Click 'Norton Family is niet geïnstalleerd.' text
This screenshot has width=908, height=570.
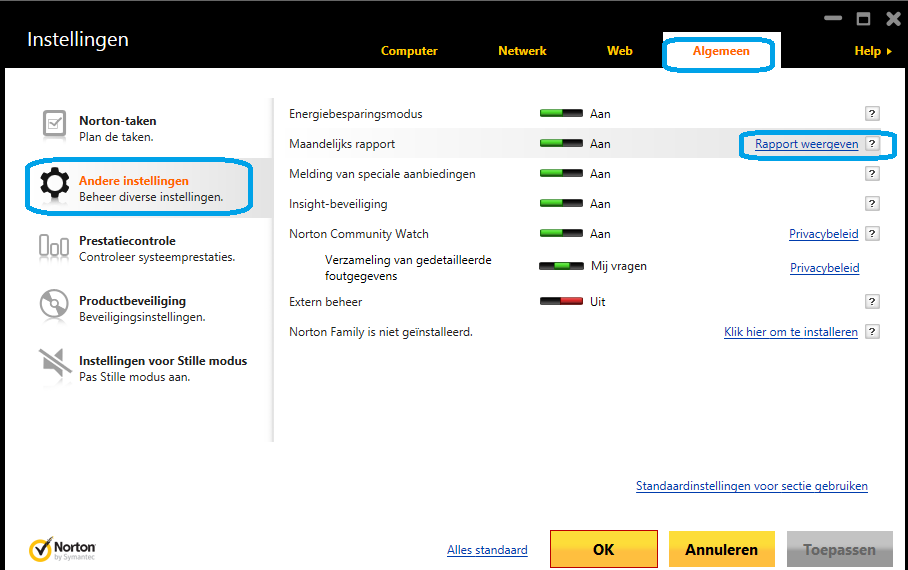(x=380, y=332)
